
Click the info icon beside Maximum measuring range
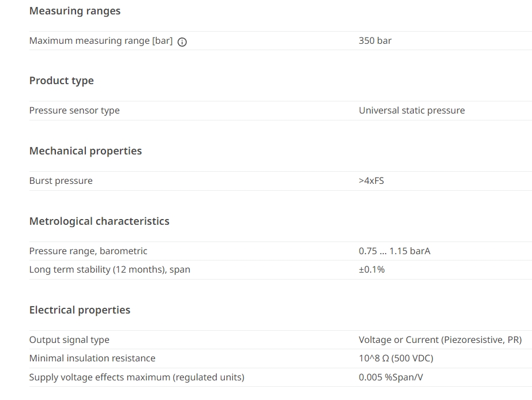coord(182,42)
